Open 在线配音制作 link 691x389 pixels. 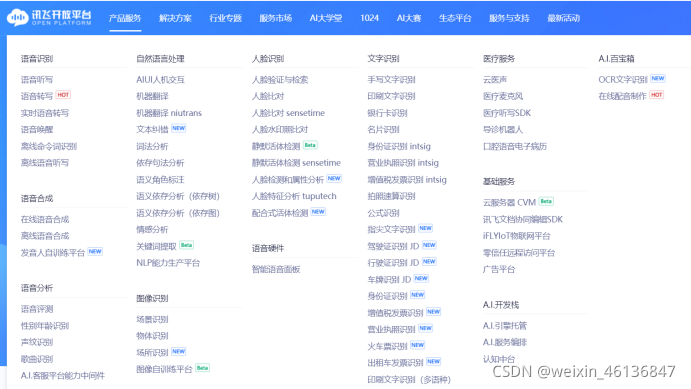[622, 96]
